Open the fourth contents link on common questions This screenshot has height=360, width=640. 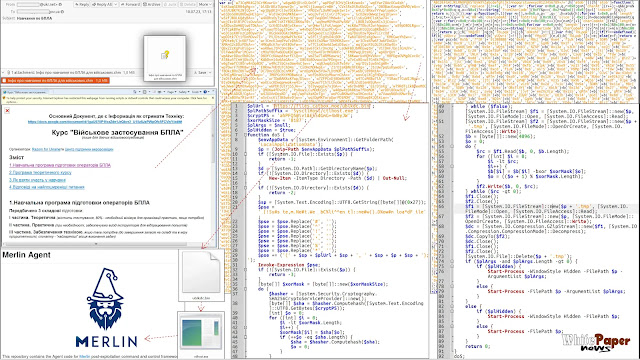pyautogui.click(x=47, y=187)
